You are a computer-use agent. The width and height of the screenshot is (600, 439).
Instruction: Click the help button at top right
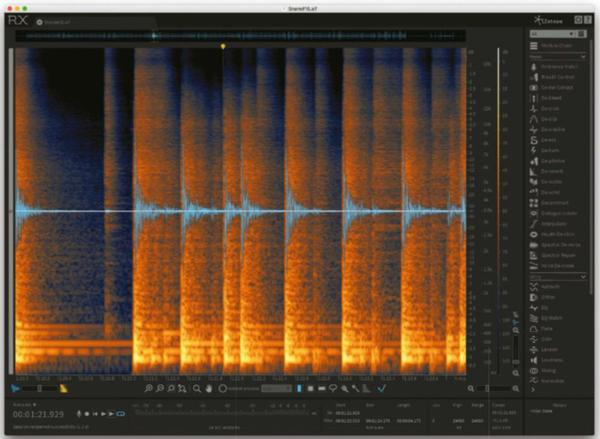590,19
